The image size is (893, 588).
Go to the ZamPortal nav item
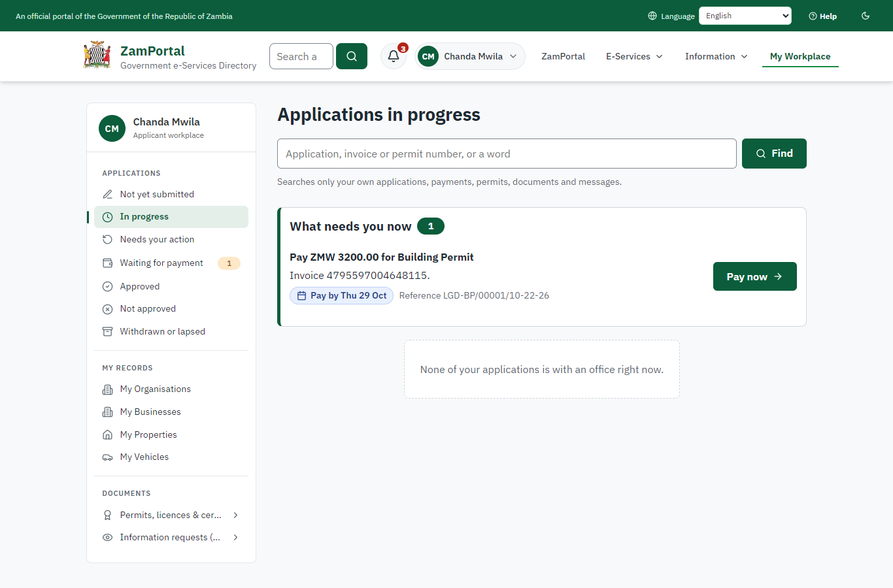[x=563, y=56]
